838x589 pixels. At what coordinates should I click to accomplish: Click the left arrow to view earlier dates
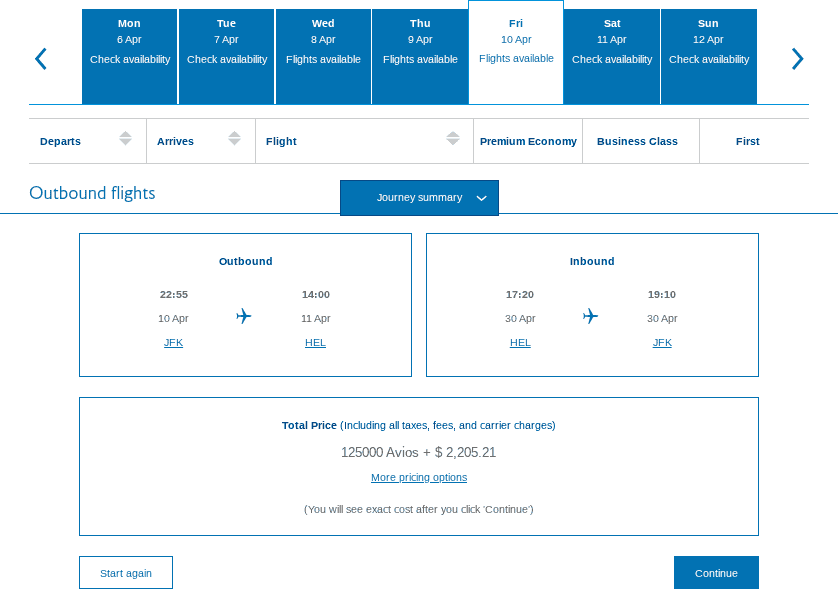(x=41, y=58)
